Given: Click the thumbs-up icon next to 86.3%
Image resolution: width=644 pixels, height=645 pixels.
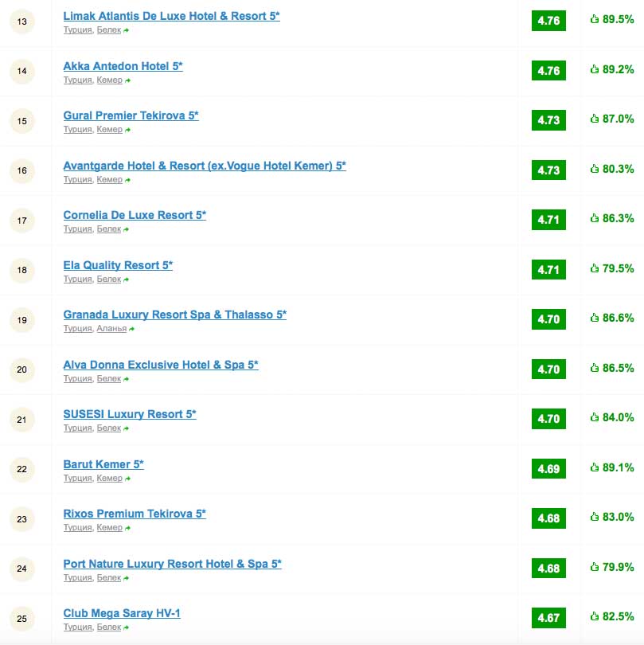Looking at the screenshot, I should pyautogui.click(x=594, y=218).
